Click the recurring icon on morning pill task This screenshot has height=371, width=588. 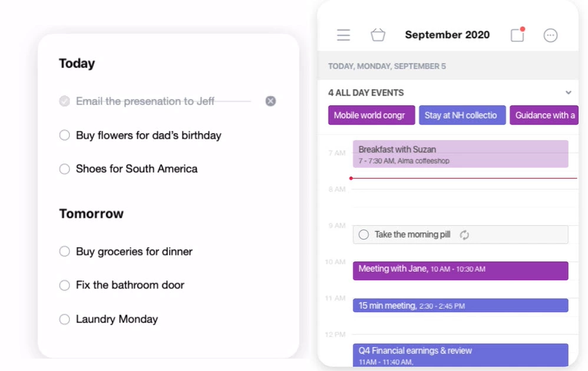coord(464,235)
